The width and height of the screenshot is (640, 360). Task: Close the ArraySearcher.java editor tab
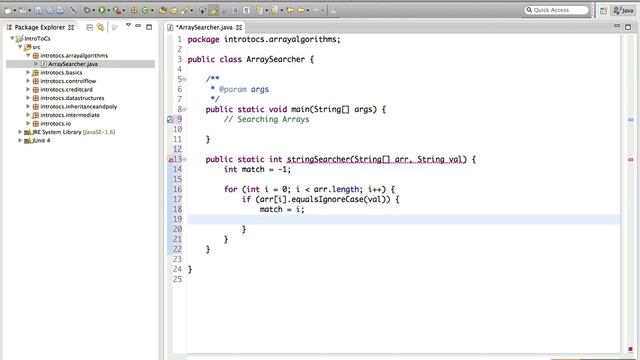[x=239, y=27]
